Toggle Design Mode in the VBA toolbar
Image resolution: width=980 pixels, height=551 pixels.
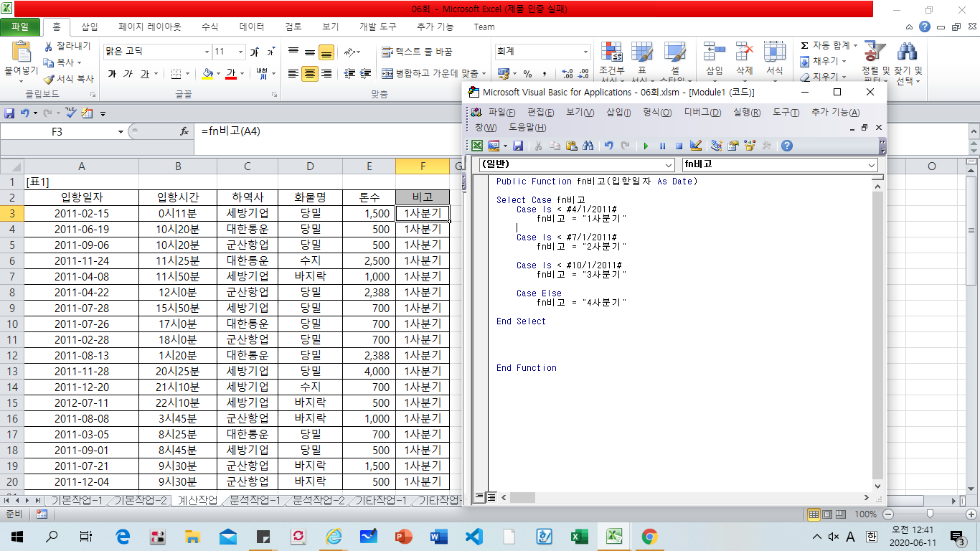tap(695, 146)
